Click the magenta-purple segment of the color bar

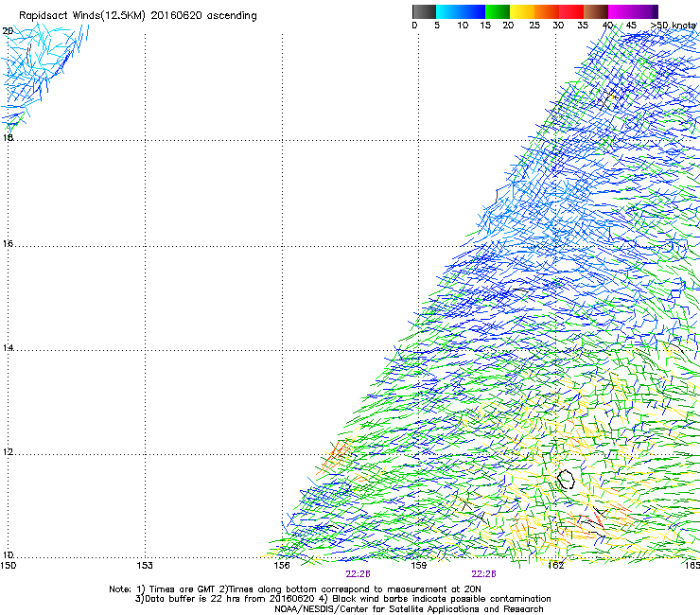tap(633, 11)
